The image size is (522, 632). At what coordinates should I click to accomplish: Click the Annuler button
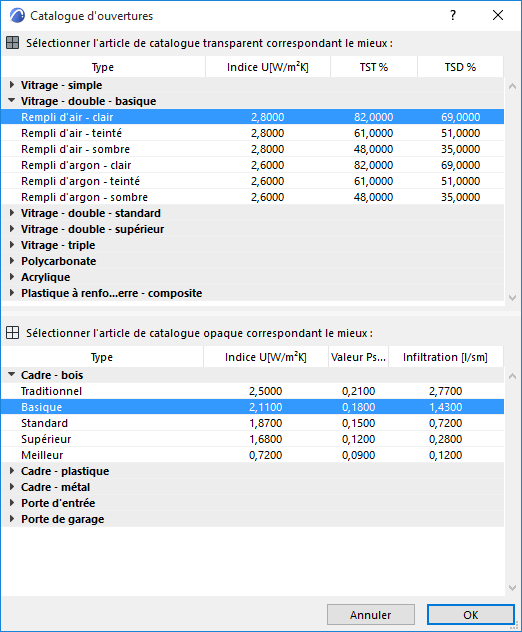(370, 615)
